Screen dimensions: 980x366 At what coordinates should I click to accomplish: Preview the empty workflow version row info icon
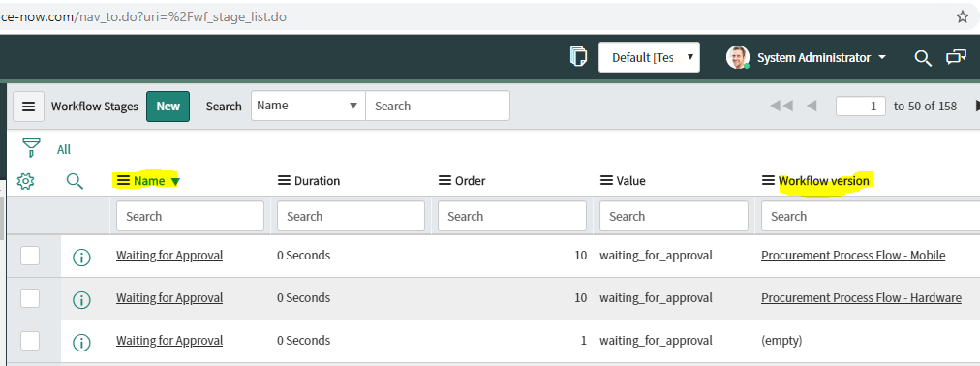(x=82, y=342)
